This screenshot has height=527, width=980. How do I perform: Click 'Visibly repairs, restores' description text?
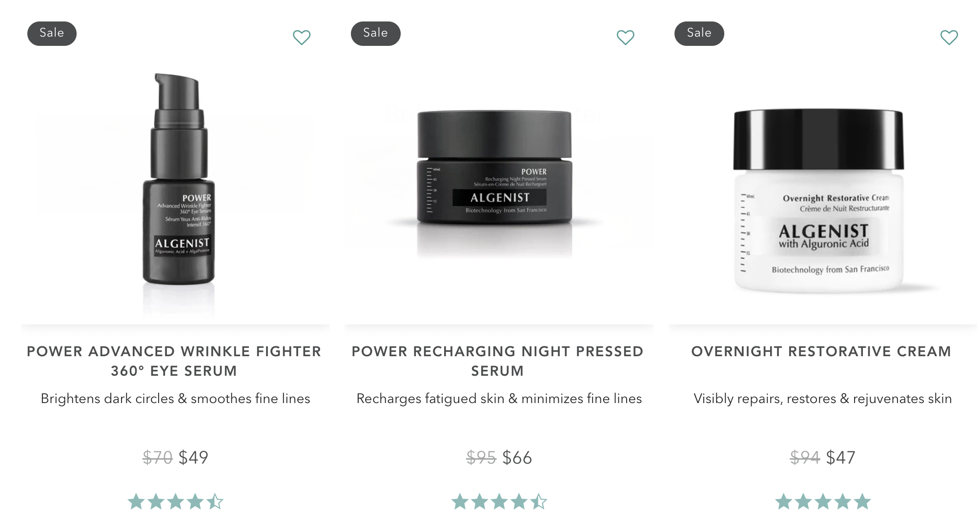point(823,399)
